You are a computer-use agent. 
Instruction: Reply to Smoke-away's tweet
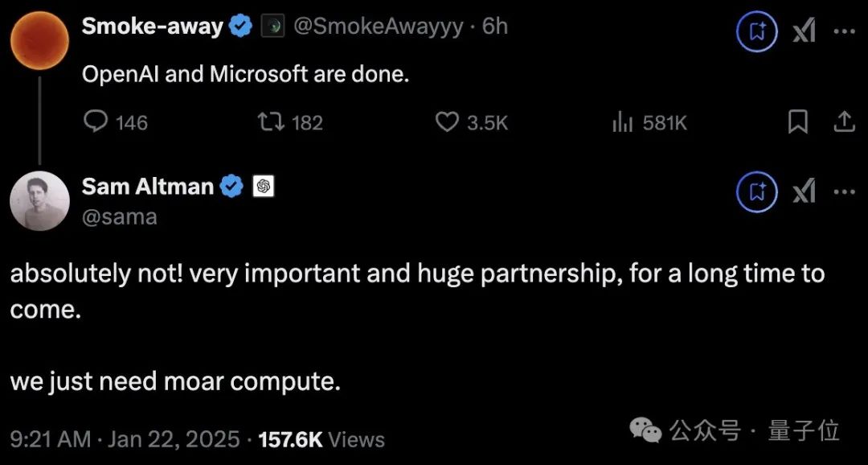96,122
